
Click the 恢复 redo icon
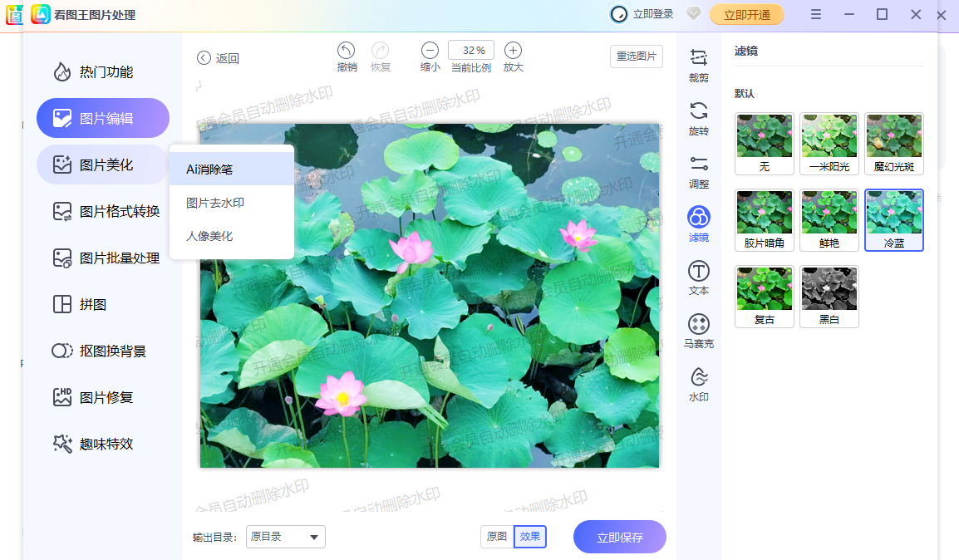click(381, 52)
